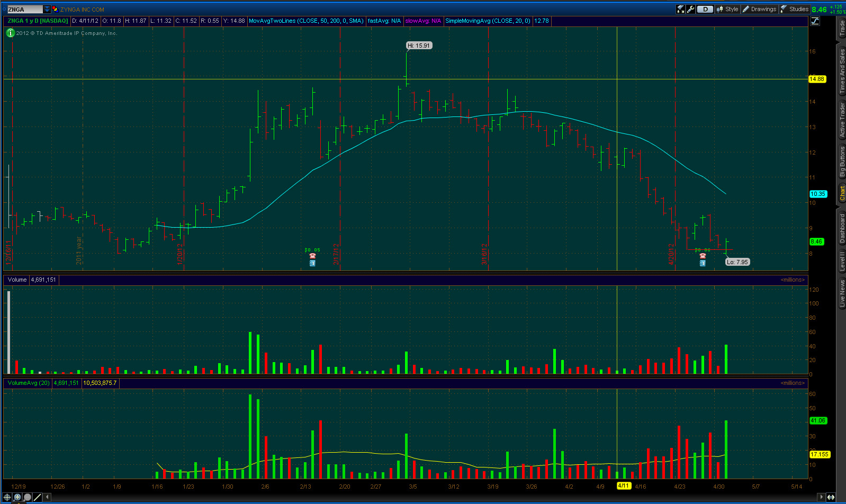Expand the ZNGA symbol dropdown arrow
This screenshot has height=504, width=846.
[x=47, y=10]
